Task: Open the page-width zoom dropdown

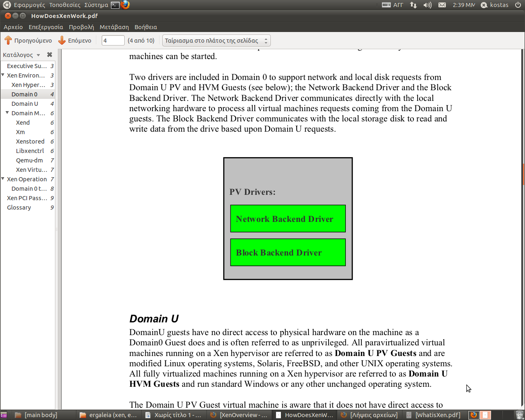Action: [217, 41]
